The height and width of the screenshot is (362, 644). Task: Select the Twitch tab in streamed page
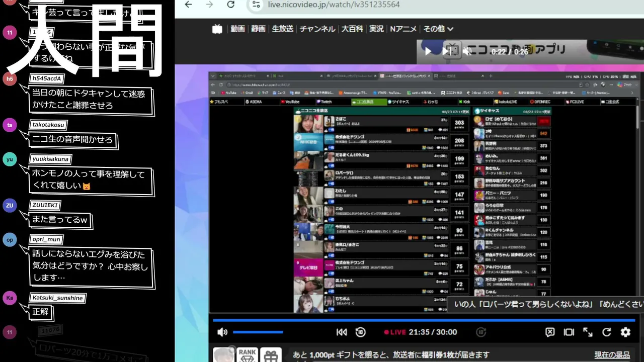[324, 102]
